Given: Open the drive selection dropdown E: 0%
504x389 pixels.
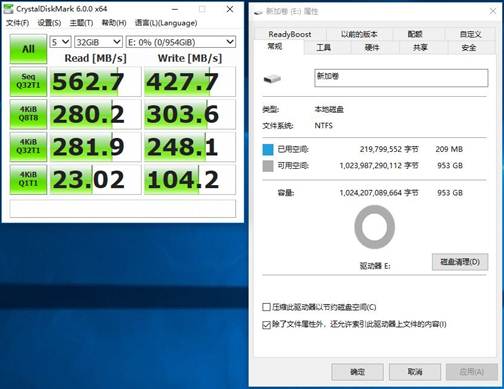Looking at the screenshot, I should coord(181,42).
